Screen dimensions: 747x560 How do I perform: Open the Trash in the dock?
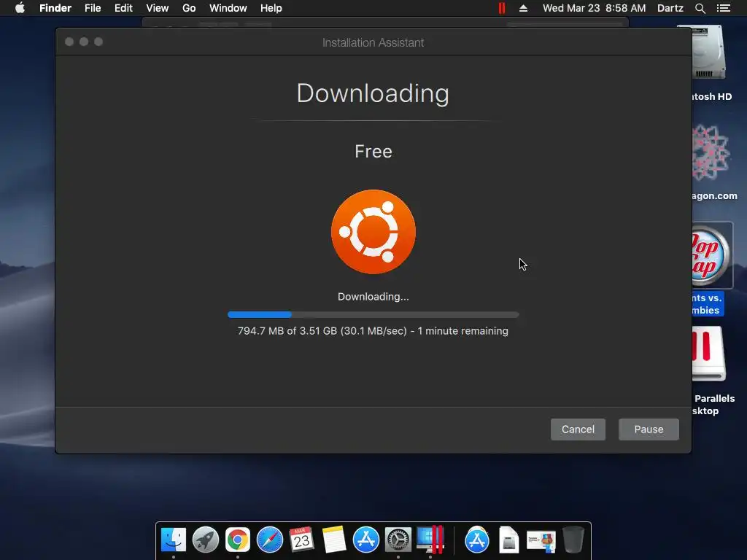pyautogui.click(x=573, y=540)
